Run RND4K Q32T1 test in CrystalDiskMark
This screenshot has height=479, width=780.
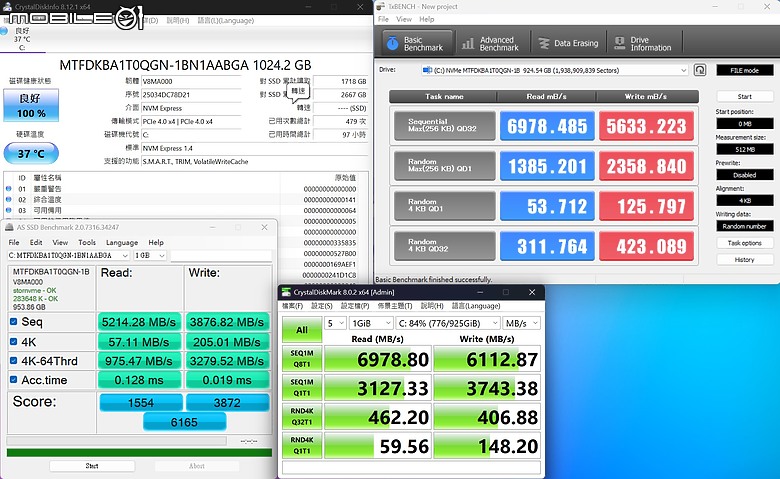point(302,416)
